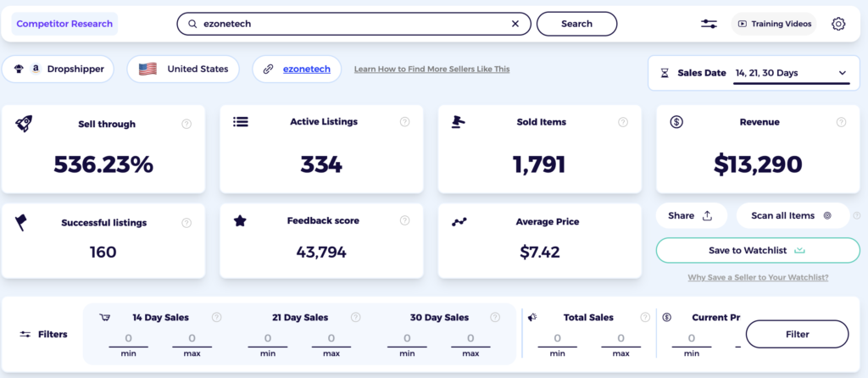Click Scan all Items button
868x378 pixels.
[793, 216]
